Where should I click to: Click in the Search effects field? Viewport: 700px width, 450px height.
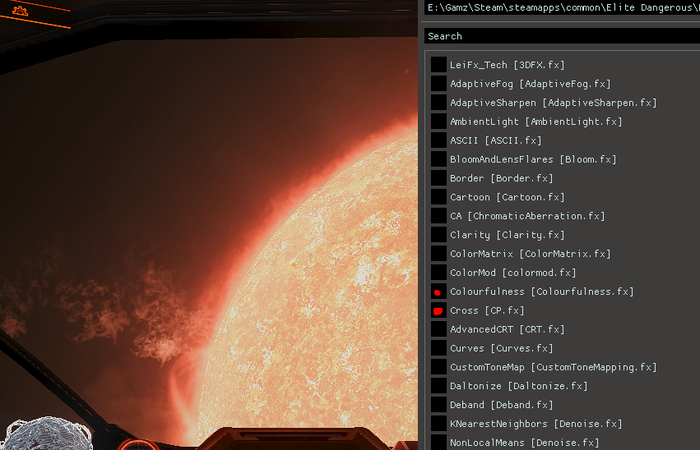560,36
